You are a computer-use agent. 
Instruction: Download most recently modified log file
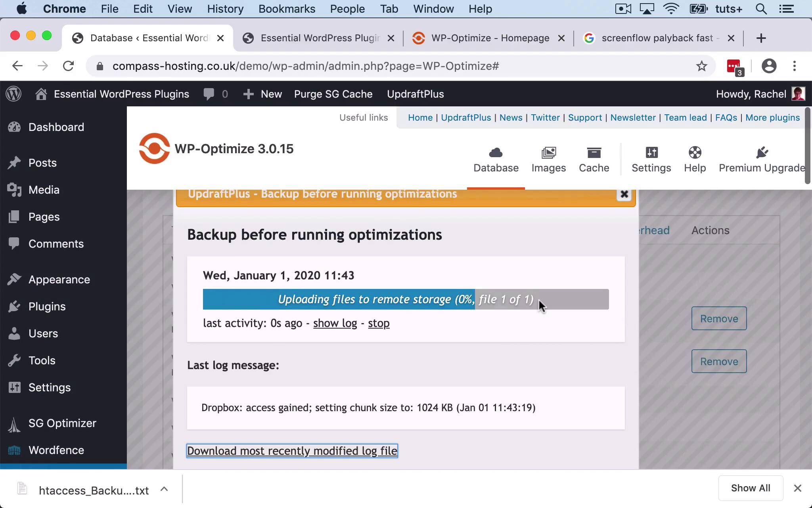click(x=292, y=451)
